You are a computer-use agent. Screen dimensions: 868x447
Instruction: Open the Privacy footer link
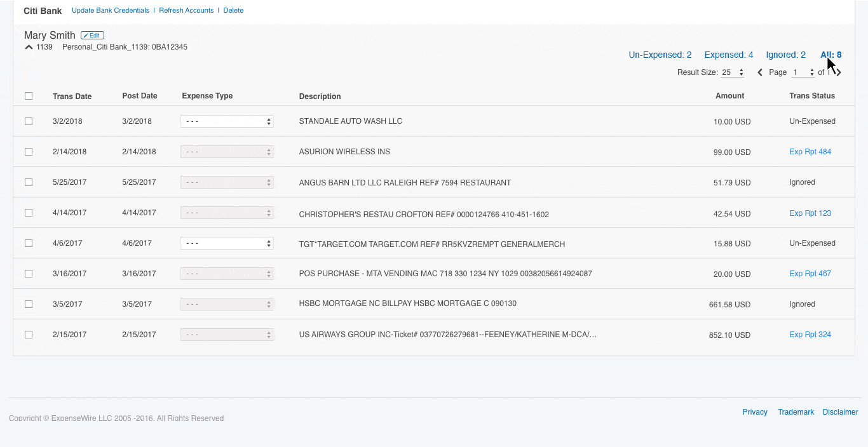tap(755, 412)
